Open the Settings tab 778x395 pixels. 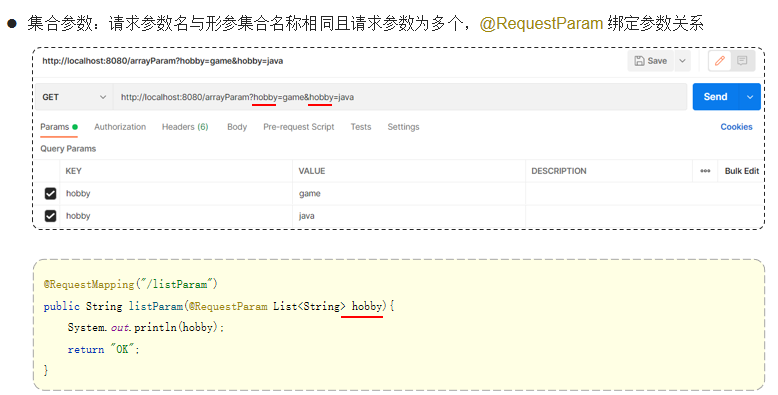[x=403, y=127]
